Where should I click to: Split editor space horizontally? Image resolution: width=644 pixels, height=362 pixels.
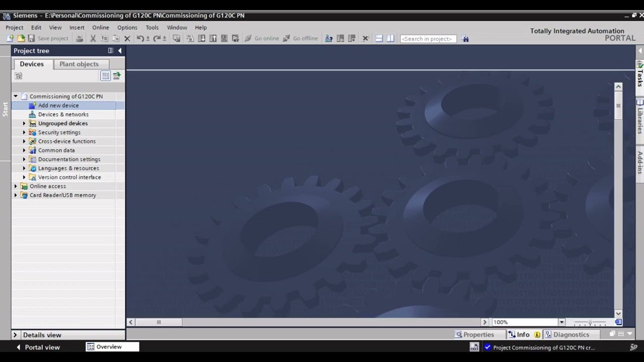(x=379, y=38)
